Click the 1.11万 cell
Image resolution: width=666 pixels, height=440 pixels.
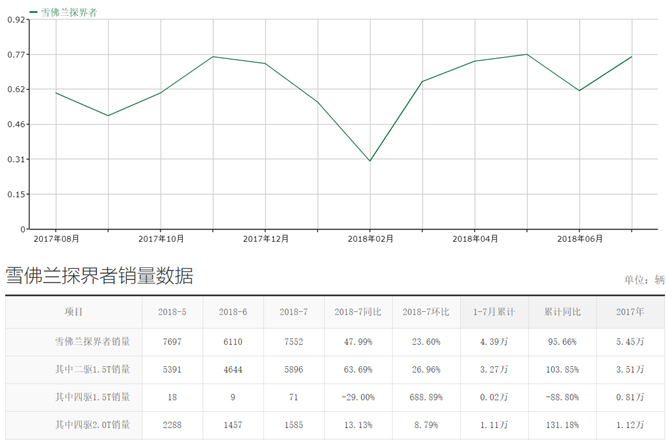point(494,425)
